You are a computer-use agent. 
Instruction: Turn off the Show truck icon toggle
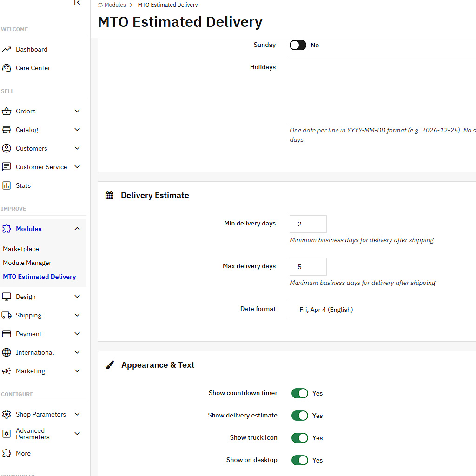pos(300,438)
